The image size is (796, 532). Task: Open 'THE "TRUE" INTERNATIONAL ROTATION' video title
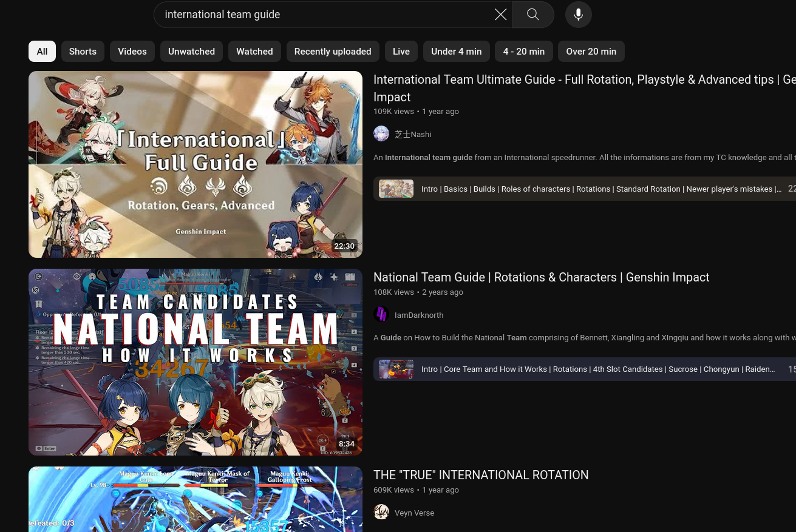pyautogui.click(x=481, y=475)
